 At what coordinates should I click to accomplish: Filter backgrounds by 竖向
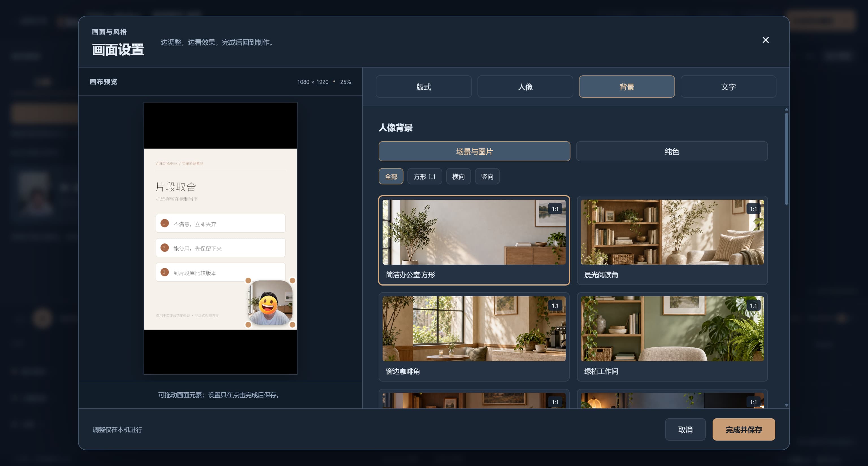pyautogui.click(x=487, y=177)
